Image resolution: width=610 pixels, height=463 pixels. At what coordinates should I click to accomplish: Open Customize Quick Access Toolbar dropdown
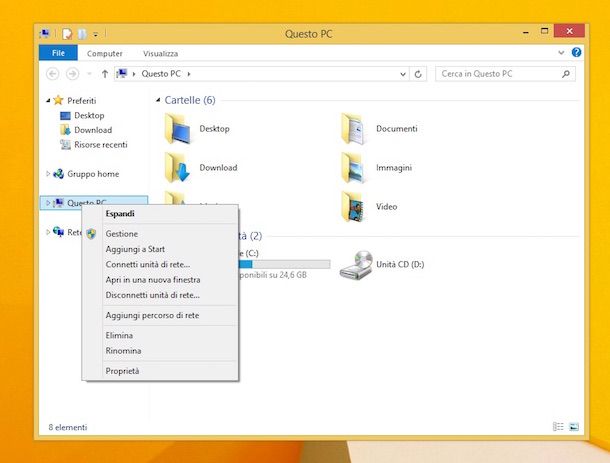coord(96,35)
